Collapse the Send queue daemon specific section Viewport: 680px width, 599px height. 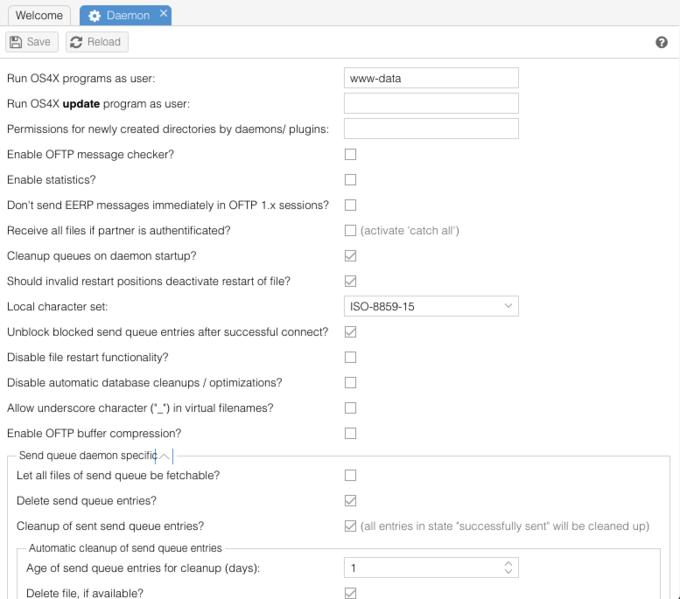click(165, 456)
